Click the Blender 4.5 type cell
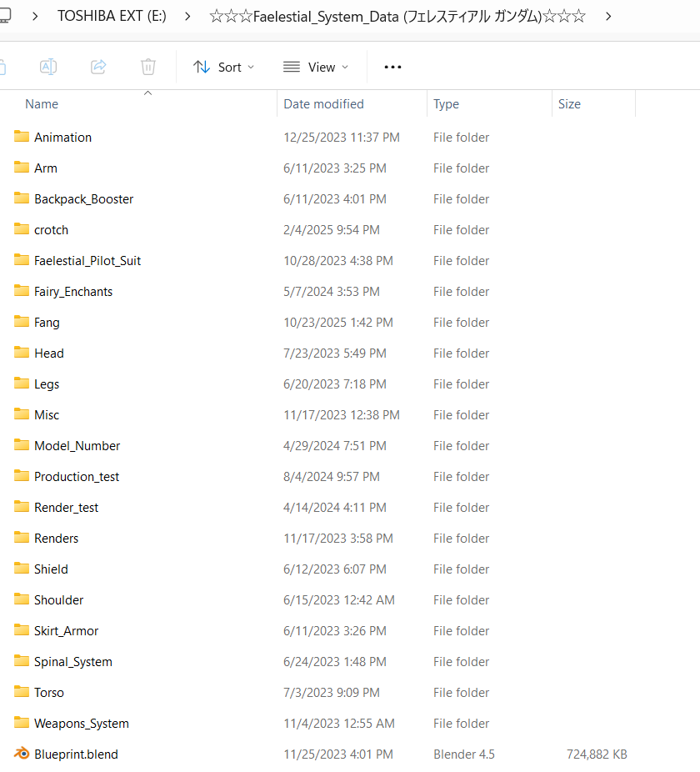 pyautogui.click(x=464, y=754)
